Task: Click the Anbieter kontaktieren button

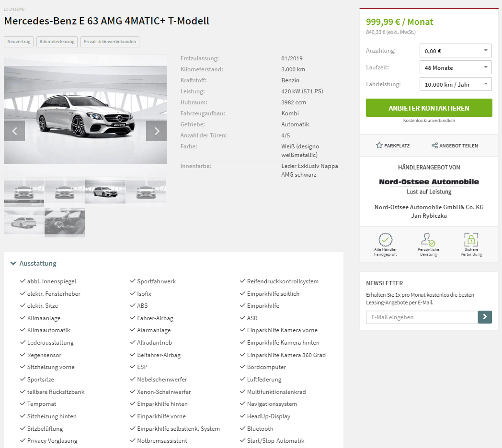Action: [x=429, y=108]
